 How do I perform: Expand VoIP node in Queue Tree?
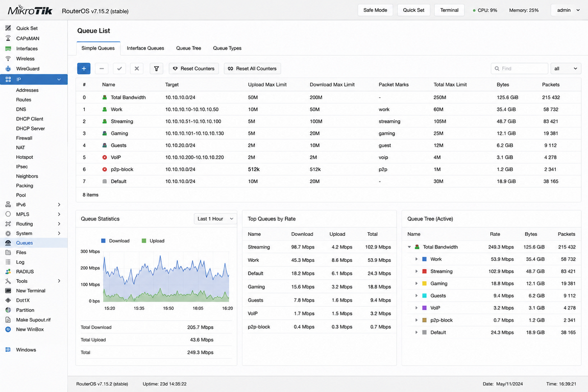pyautogui.click(x=416, y=308)
